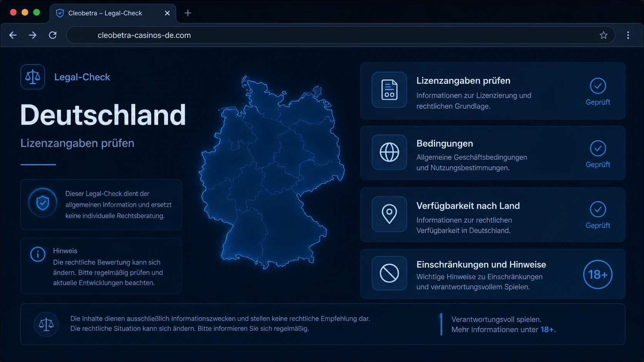The width and height of the screenshot is (644, 362).
Task: Click the macOS green fullscreen button
Action: 37,12
